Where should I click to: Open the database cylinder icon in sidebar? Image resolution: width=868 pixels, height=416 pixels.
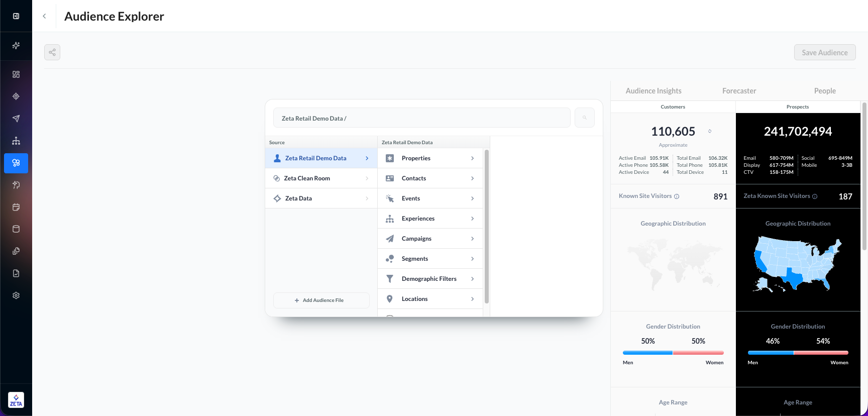[x=16, y=229]
